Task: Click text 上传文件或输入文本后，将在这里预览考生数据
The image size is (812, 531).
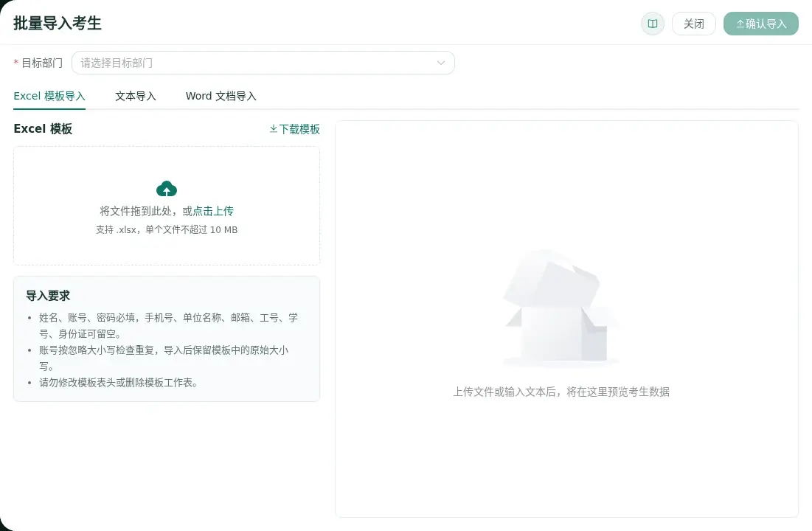Action: click(x=561, y=392)
